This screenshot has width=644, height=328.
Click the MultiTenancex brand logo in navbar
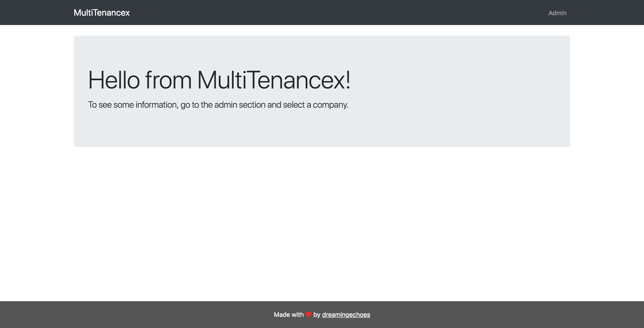click(102, 13)
